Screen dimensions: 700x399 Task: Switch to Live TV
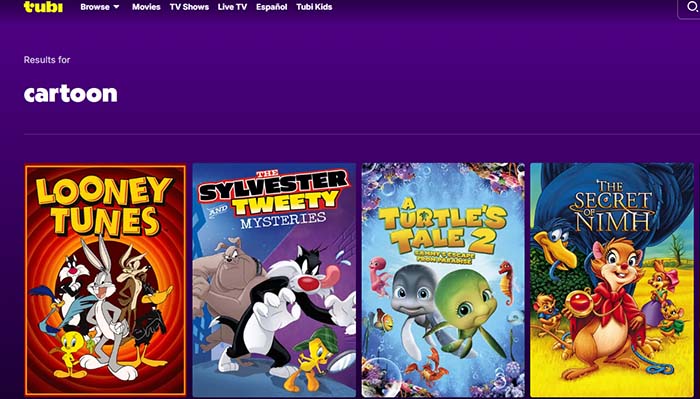coord(232,7)
